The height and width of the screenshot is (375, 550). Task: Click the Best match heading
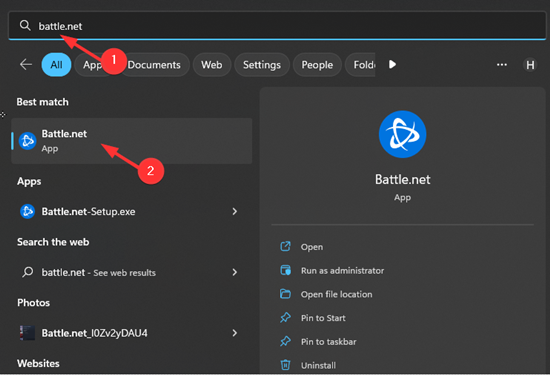pyautogui.click(x=42, y=102)
